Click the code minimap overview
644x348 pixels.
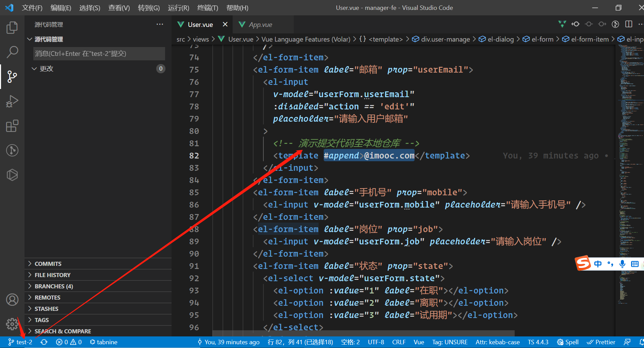[631, 174]
